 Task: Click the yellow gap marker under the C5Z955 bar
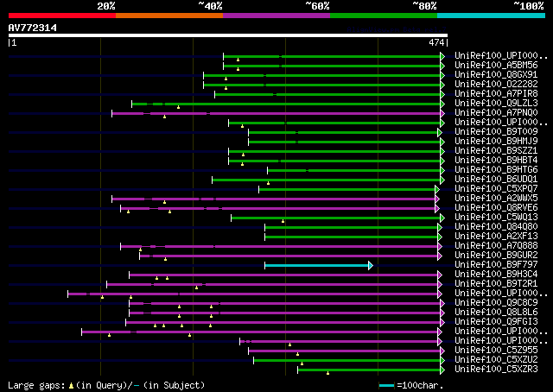(297, 354)
